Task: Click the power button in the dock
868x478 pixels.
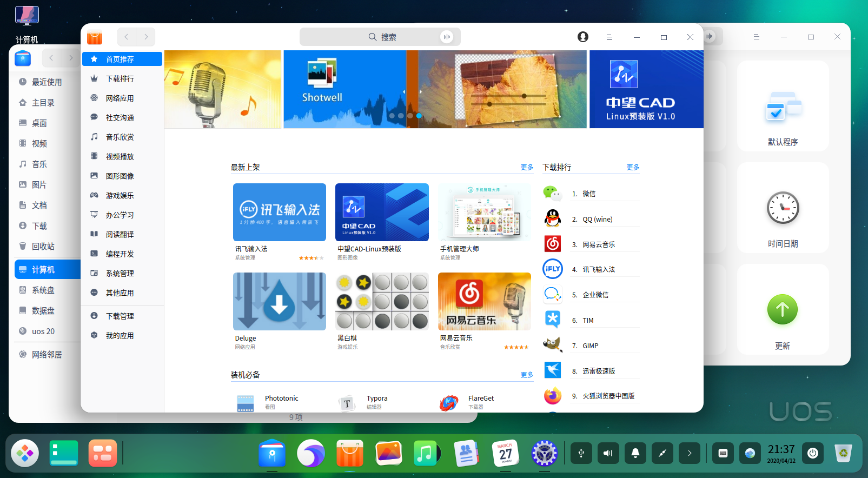Action: click(x=813, y=453)
